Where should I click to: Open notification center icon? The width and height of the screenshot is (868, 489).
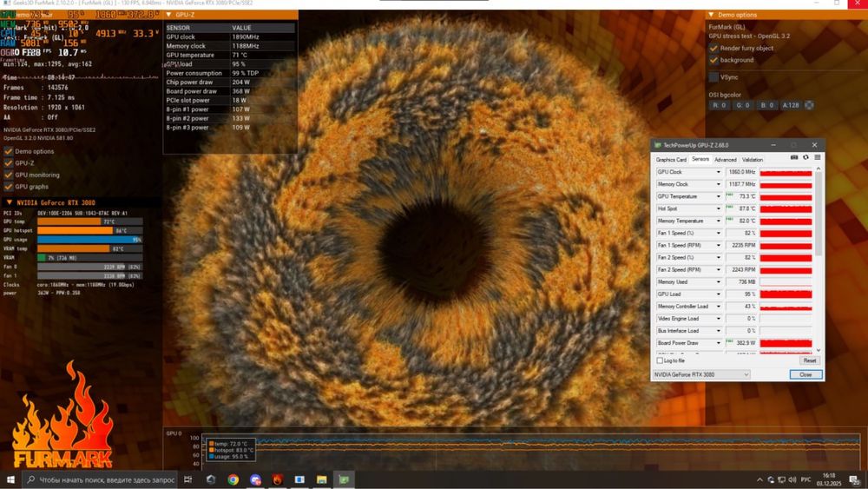click(x=855, y=479)
